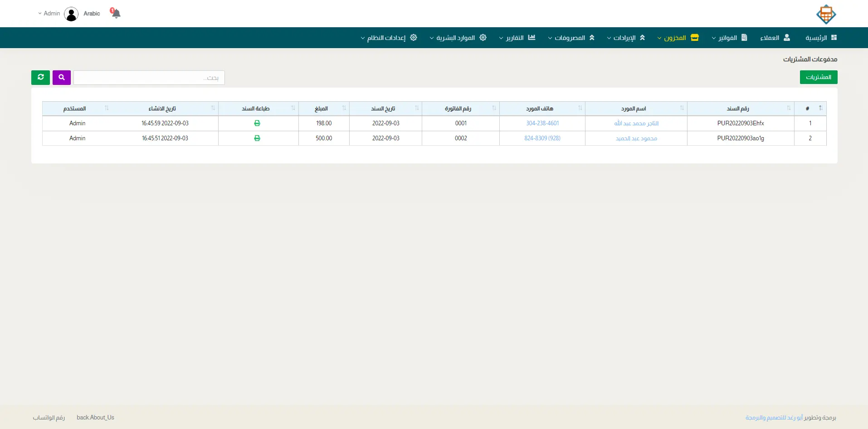This screenshot has width=868, height=429.
Task: Click the notification bell icon
Action: click(x=116, y=13)
